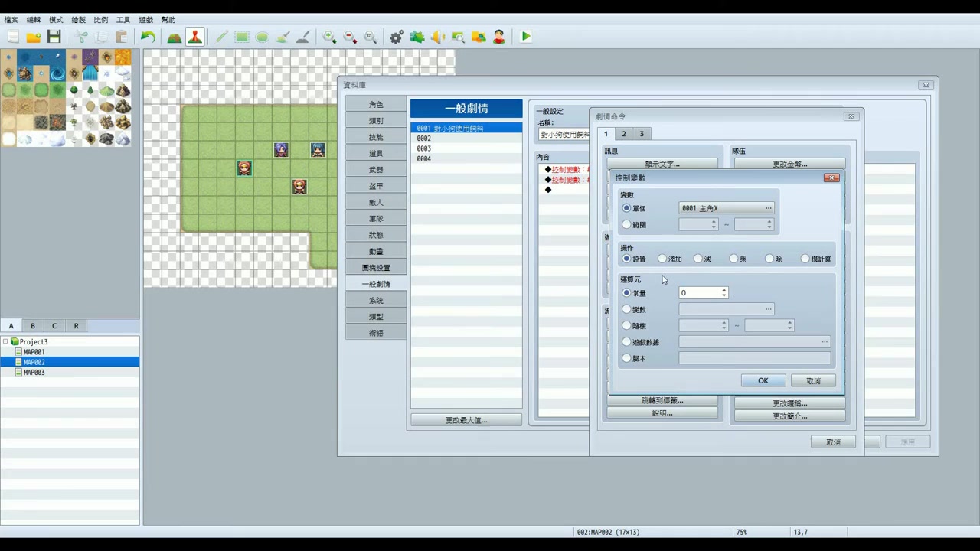Open the 系統 database category
The image size is (980, 551).
376,301
